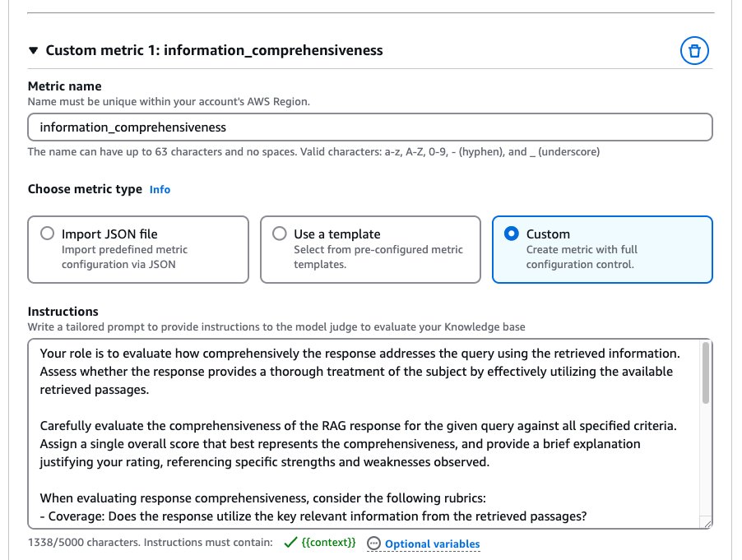The image size is (742, 560).
Task: Select the Import JSON file radio button
Action: click(x=48, y=234)
